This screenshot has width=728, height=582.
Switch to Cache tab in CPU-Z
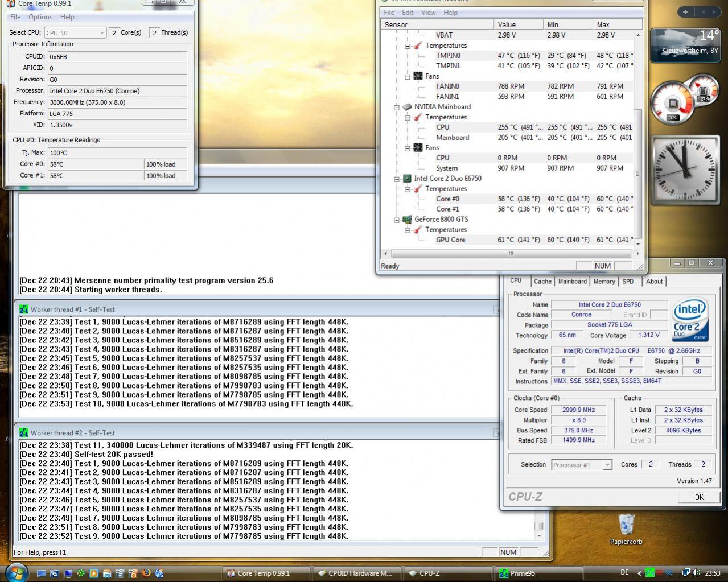(x=542, y=282)
